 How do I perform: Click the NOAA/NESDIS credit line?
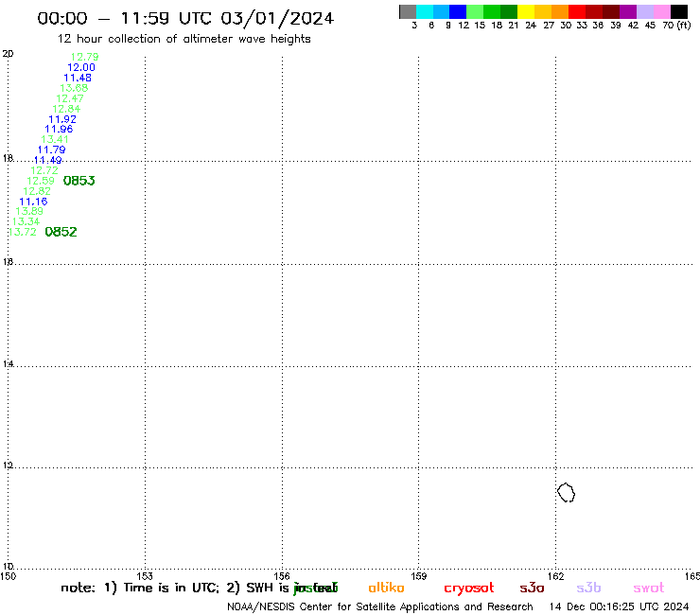pyautogui.click(x=380, y=606)
